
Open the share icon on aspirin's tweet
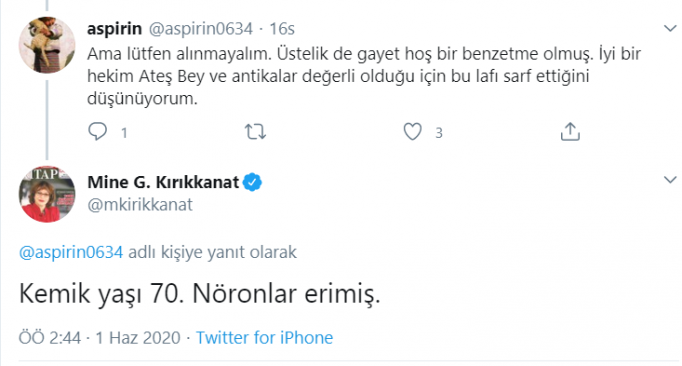[x=570, y=131]
